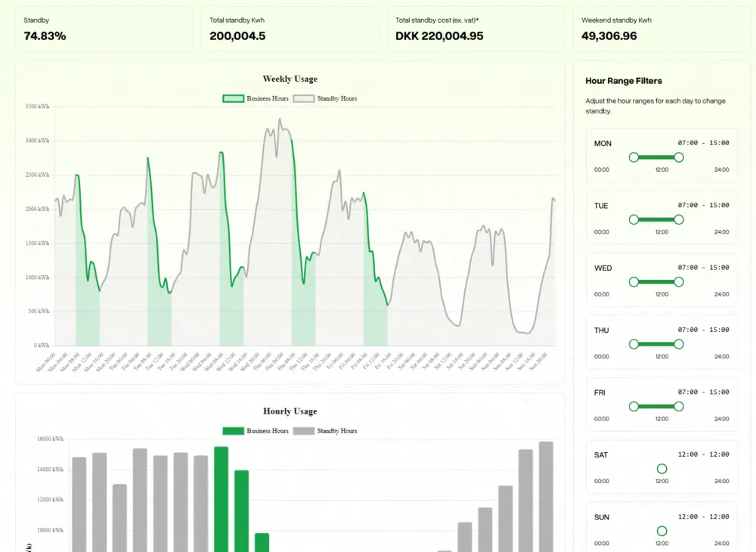
Task: Click the THU slider start handle
Action: (x=634, y=344)
